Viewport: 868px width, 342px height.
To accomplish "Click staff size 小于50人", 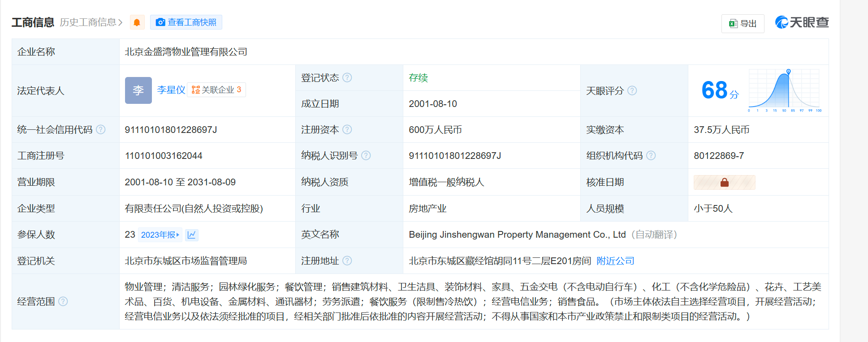I will pos(713,209).
